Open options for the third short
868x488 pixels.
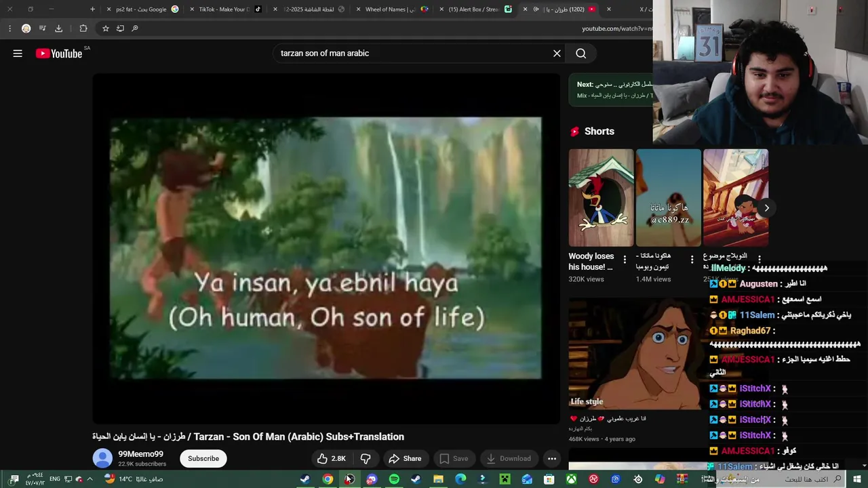coord(759,260)
